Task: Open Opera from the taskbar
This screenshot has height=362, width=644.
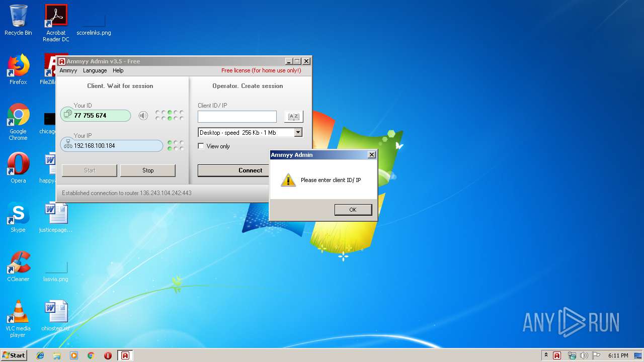Action: 108,355
